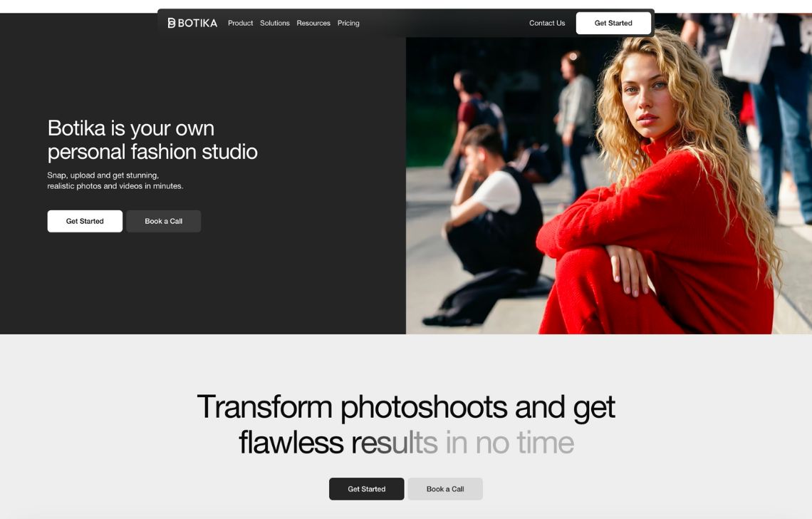Screen dimensions: 812x519
Task: Open the Resources dropdown in the navbar
Action: tap(313, 23)
